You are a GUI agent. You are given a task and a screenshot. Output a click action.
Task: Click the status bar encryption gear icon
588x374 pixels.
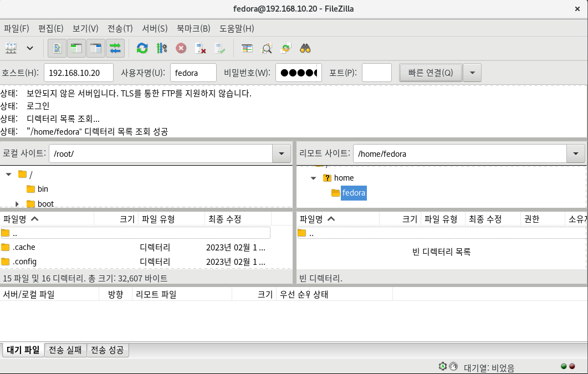pos(443,366)
